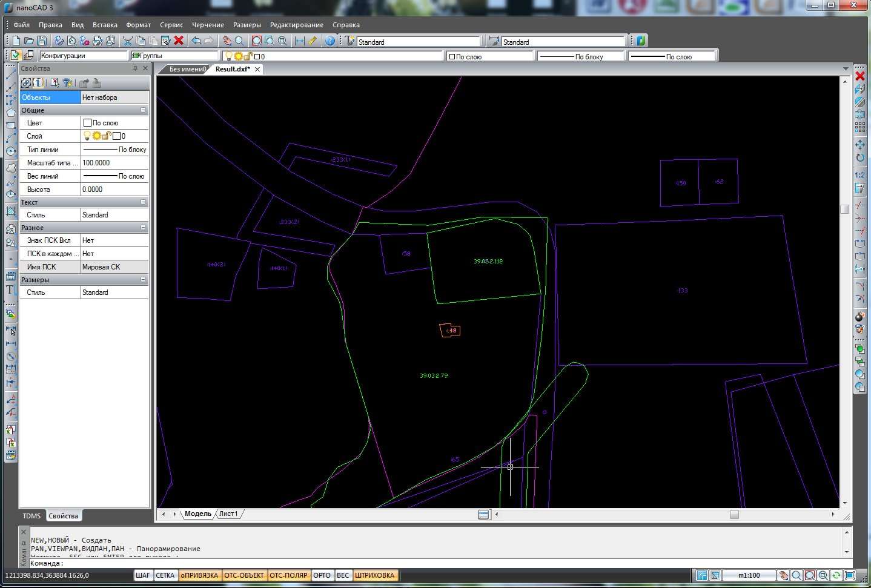Toggle the layer lightbulb in the Слой property row
The width and height of the screenshot is (871, 588).
coord(87,136)
